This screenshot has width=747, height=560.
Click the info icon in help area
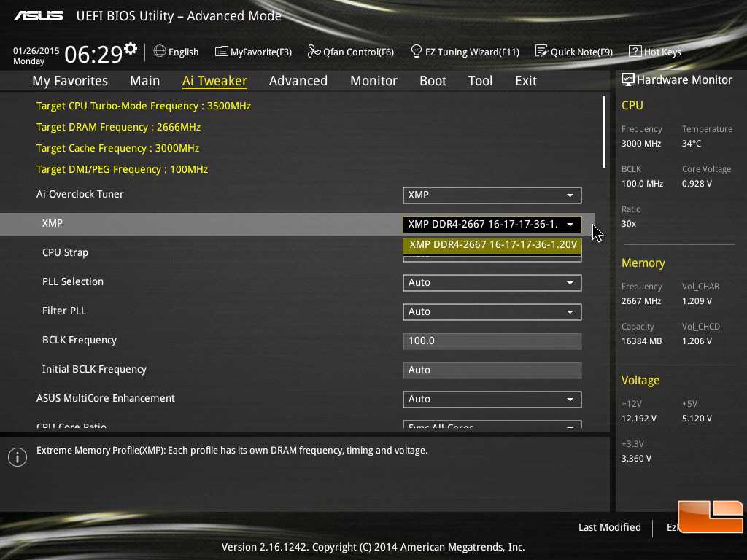(x=18, y=457)
